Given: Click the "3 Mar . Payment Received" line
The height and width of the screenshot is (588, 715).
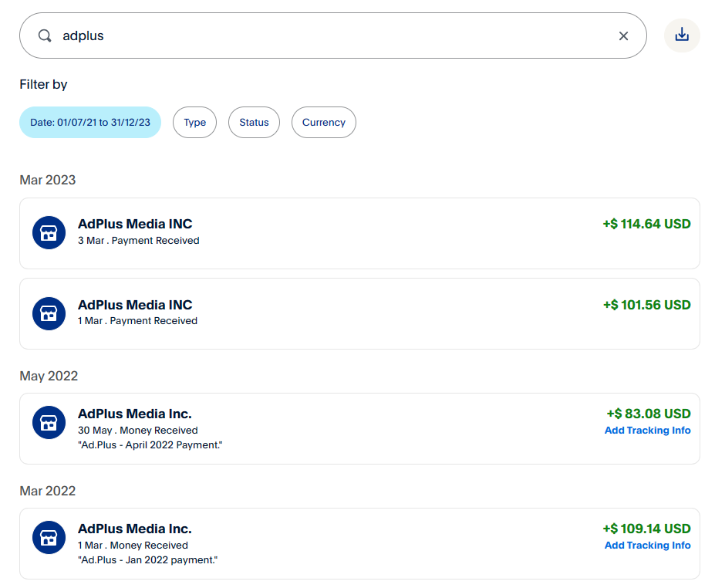Looking at the screenshot, I should pos(139,241).
